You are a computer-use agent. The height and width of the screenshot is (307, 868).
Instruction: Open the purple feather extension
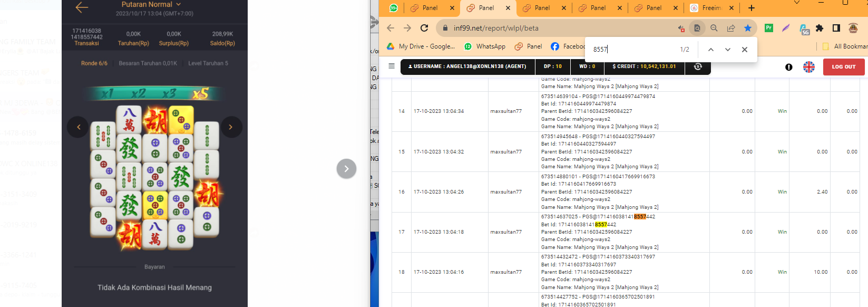(786, 28)
